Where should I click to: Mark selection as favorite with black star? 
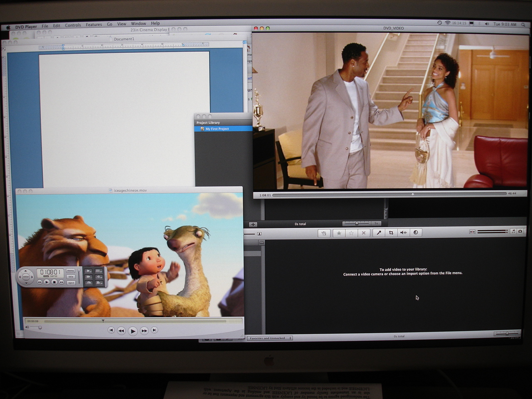coord(339,233)
